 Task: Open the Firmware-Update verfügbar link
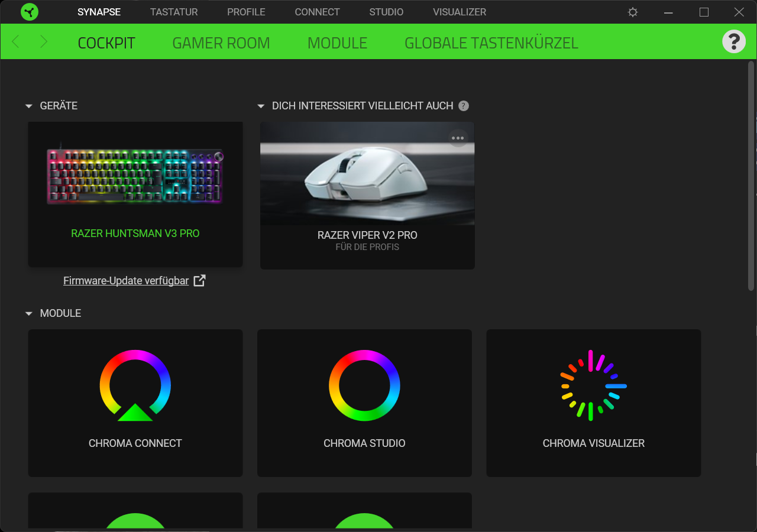[126, 281]
